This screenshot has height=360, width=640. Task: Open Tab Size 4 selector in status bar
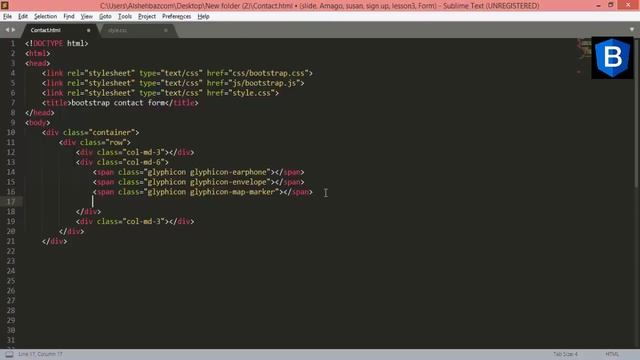(565, 354)
